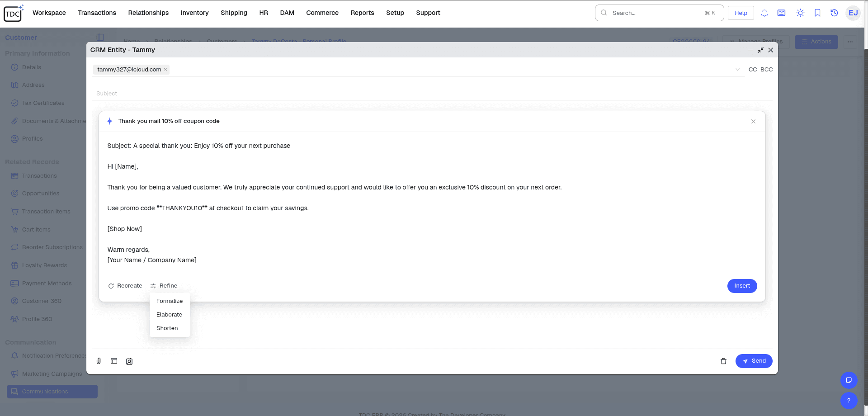This screenshot has width=868, height=416.
Task: Expand the recipients dropdown chevron
Action: (738, 70)
